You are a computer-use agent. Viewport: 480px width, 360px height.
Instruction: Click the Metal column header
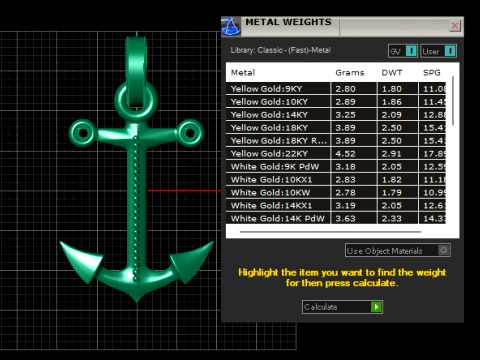pyautogui.click(x=243, y=73)
